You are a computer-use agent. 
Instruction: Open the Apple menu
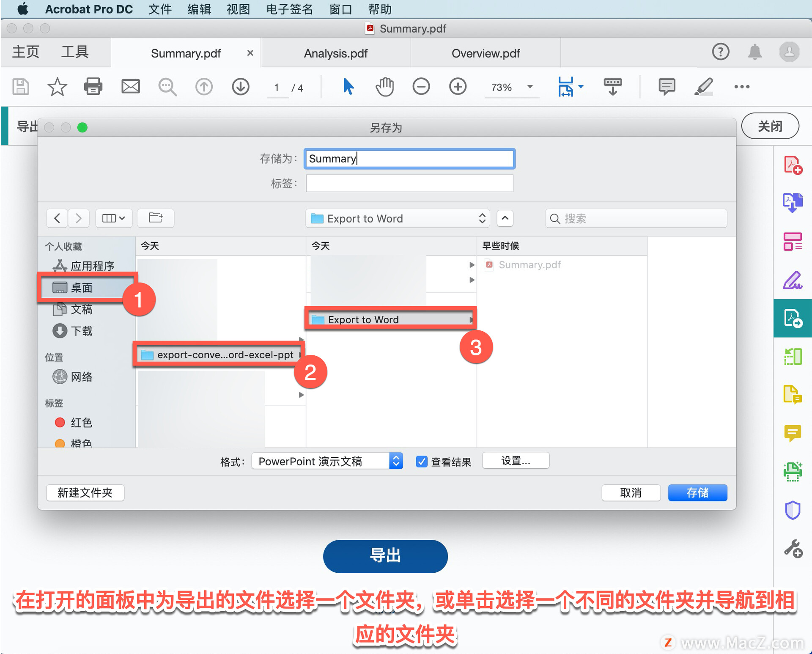[22, 9]
